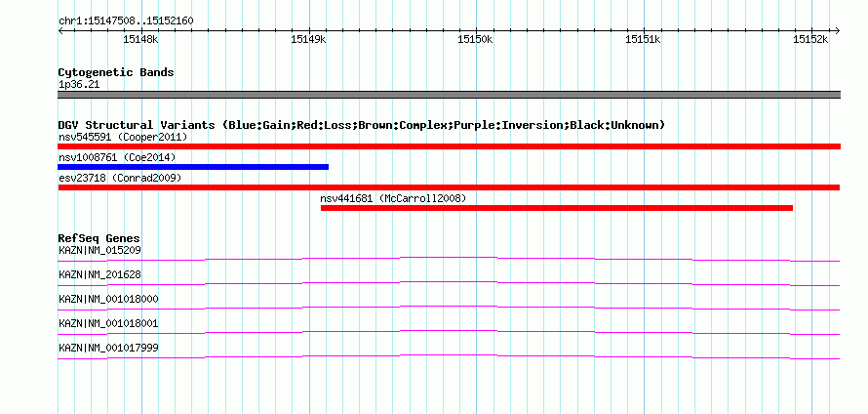Screen dimensions: 868x414
Task: Click the RefSeq Genes track title
Action: 99,238
